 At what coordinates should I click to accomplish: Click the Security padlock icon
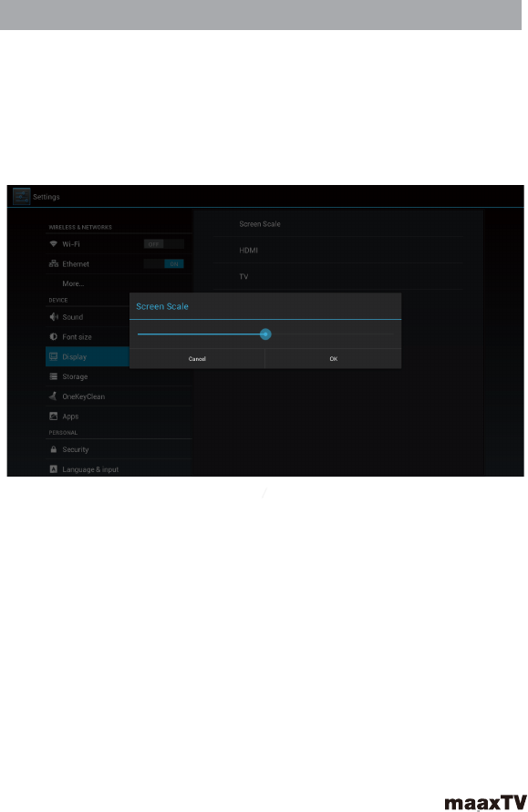tap(54, 449)
